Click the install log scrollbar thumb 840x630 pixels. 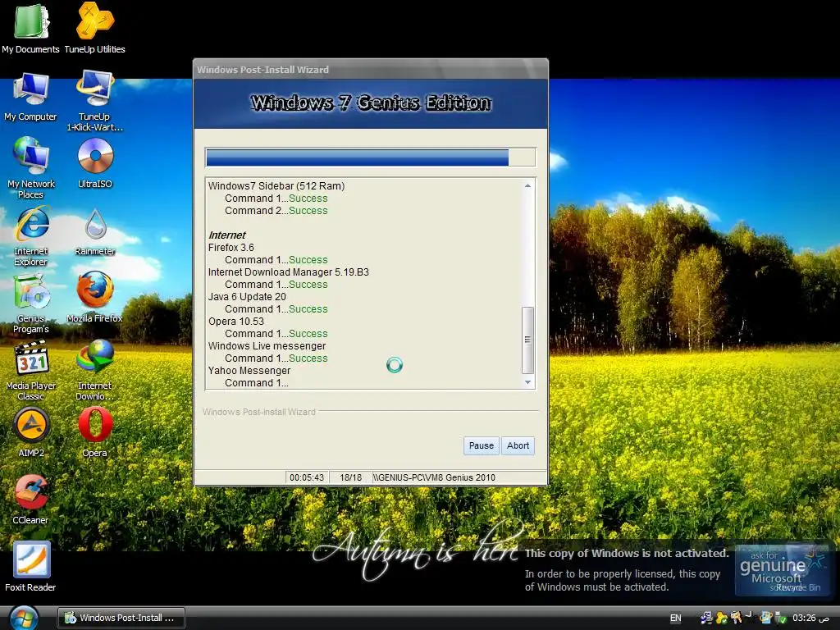[527, 340]
